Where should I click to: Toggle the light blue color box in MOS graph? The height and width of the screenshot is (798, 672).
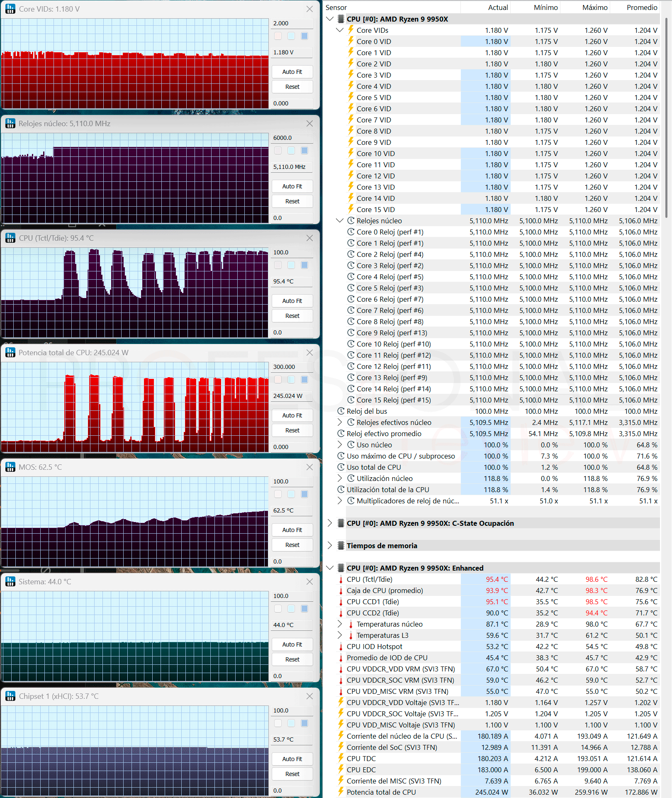coord(291,494)
